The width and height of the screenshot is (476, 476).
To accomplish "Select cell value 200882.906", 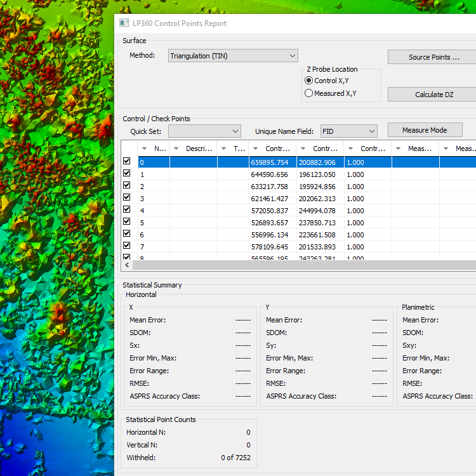I will point(317,162).
